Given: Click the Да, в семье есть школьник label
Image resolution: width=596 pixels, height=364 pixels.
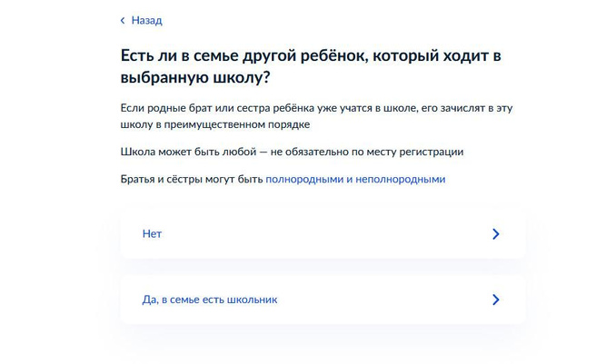Looking at the screenshot, I should click(210, 300).
